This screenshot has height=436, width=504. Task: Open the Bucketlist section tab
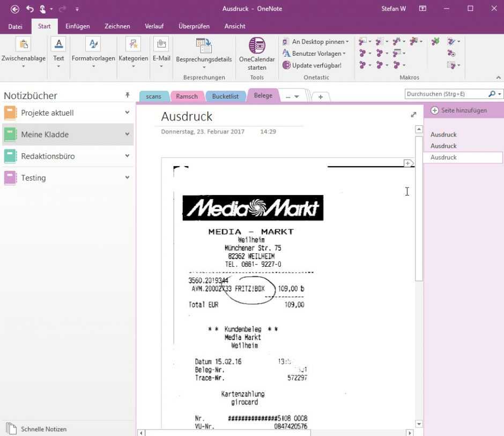(x=225, y=96)
